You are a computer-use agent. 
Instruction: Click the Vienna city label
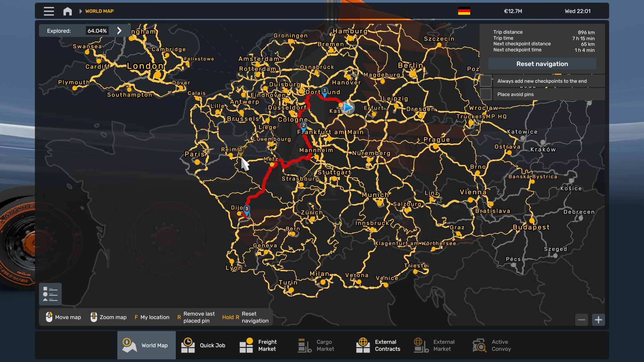tap(473, 192)
